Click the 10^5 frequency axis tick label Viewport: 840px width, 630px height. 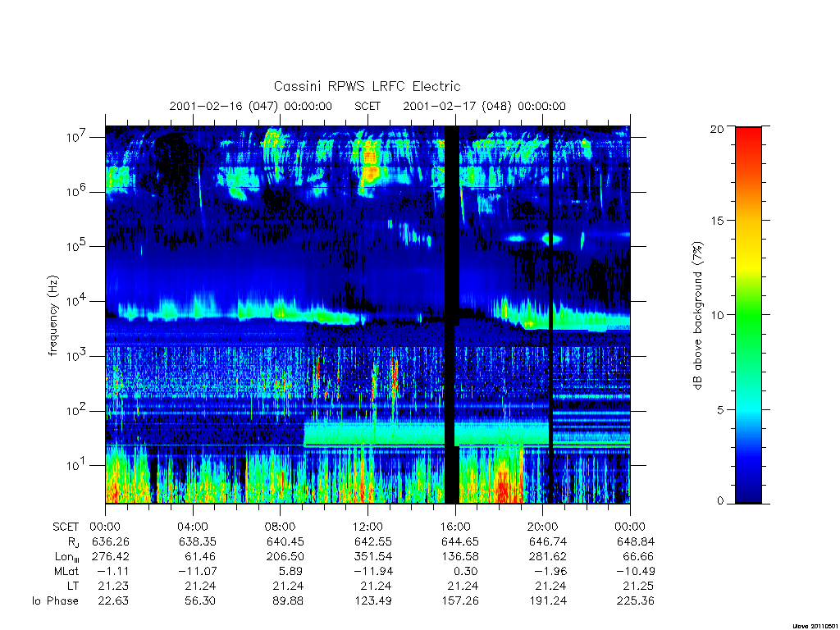tap(76, 246)
